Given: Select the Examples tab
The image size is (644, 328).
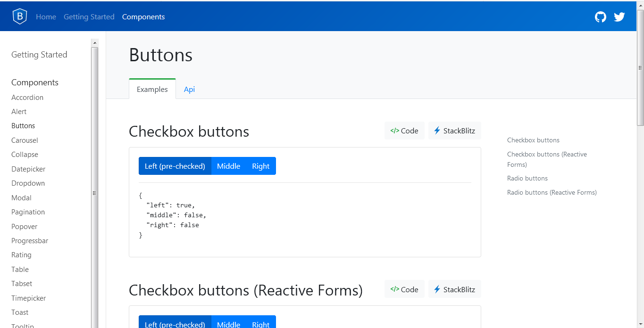Looking at the screenshot, I should (152, 89).
